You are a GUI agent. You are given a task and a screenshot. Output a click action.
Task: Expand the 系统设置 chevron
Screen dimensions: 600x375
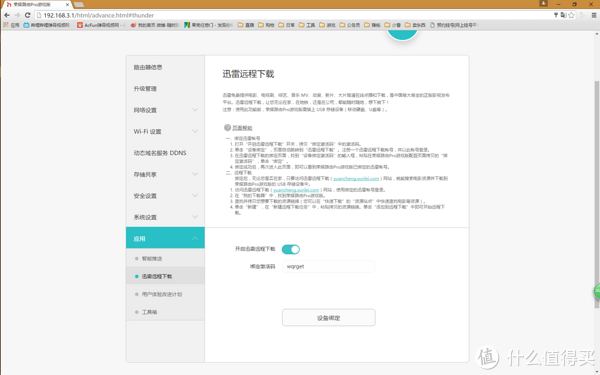(x=195, y=217)
